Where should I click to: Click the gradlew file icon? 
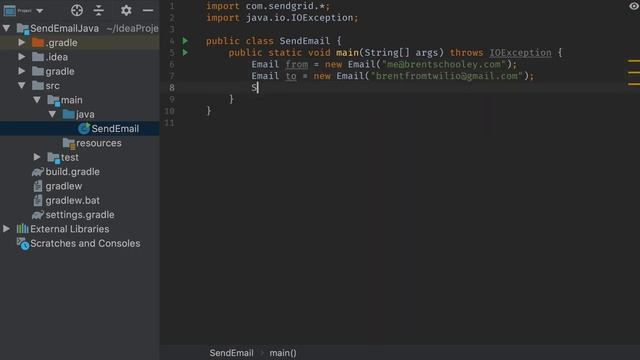tap(38, 186)
